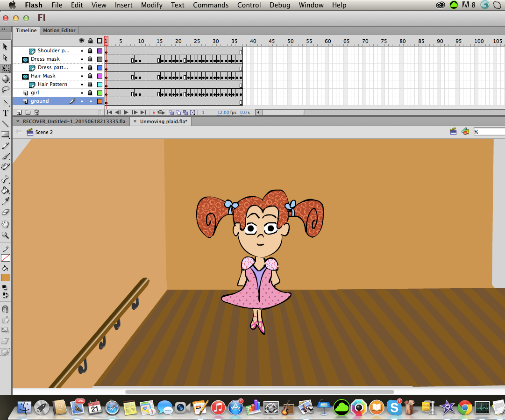
Task: Grab the Hand tool
Action: (x=6, y=224)
